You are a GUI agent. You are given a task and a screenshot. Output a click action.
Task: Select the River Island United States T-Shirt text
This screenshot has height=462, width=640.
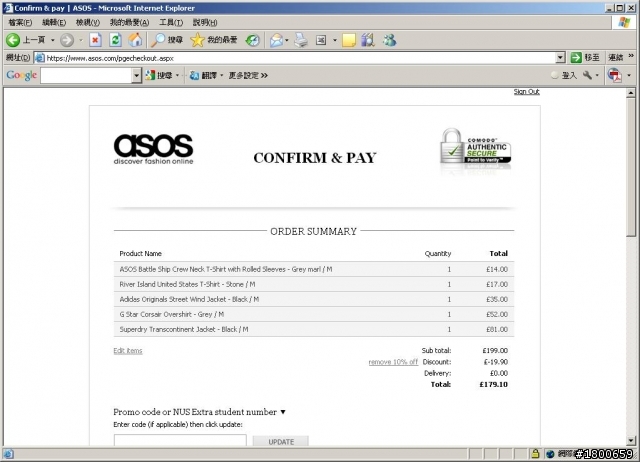[x=187, y=284]
